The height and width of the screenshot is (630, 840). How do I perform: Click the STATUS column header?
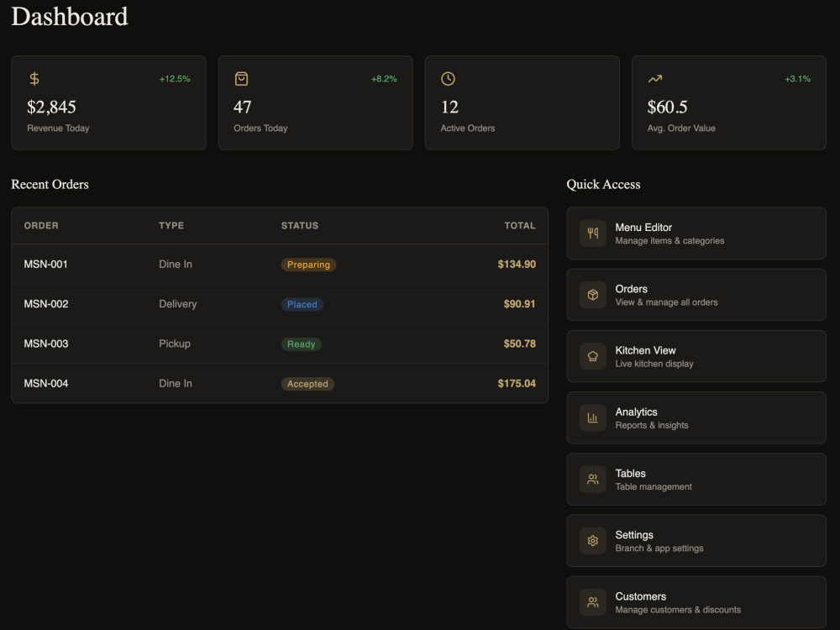pyautogui.click(x=300, y=225)
